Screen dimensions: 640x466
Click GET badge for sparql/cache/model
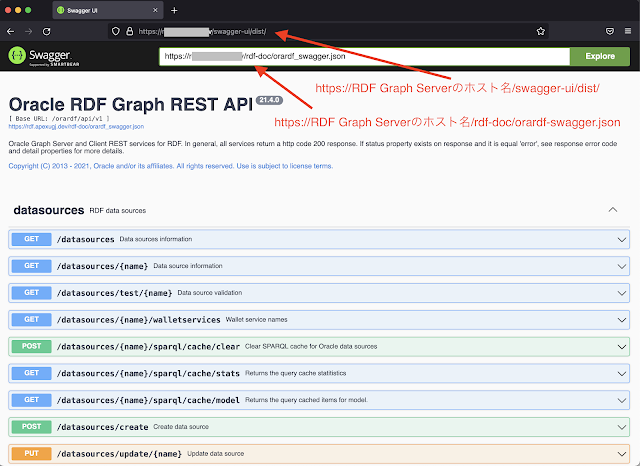coord(31,400)
